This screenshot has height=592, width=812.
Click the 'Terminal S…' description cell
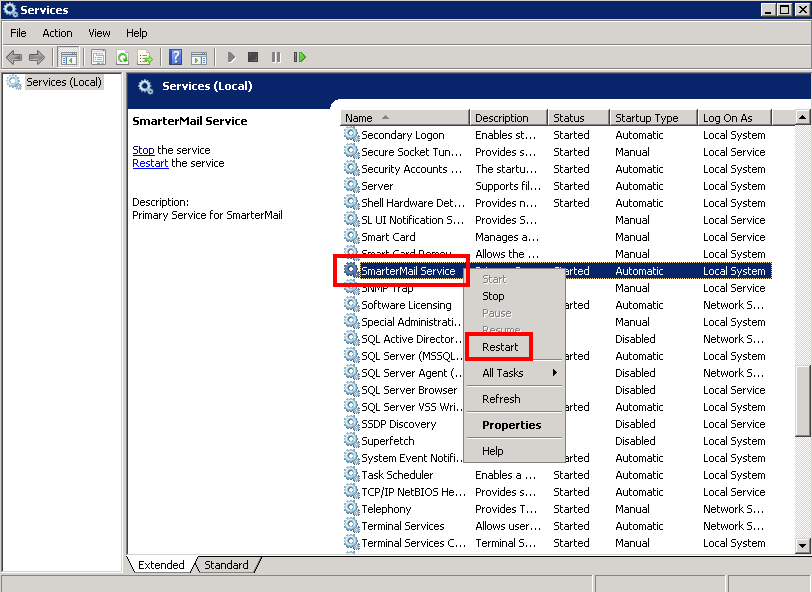point(505,543)
